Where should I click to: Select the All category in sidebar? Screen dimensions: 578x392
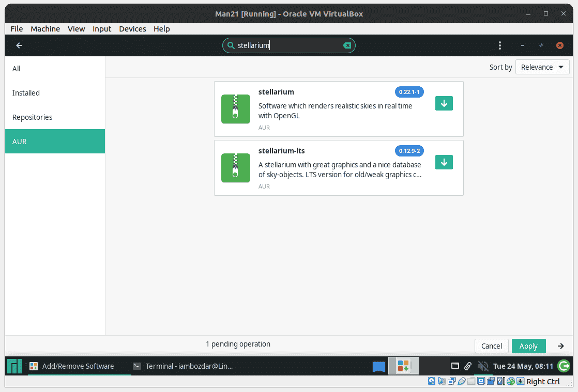[55, 69]
